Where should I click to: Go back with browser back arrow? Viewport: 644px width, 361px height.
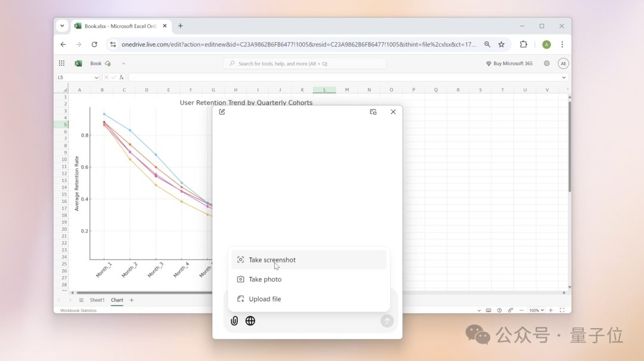[63, 44]
